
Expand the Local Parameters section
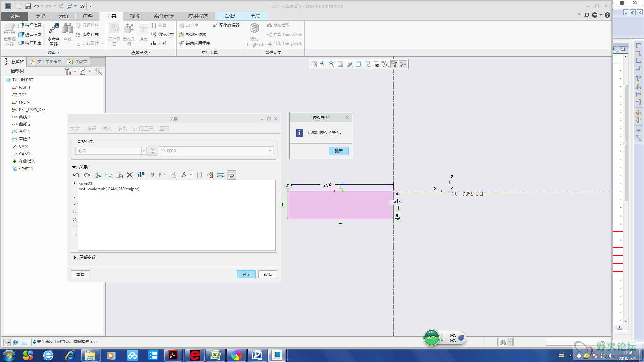(75, 257)
